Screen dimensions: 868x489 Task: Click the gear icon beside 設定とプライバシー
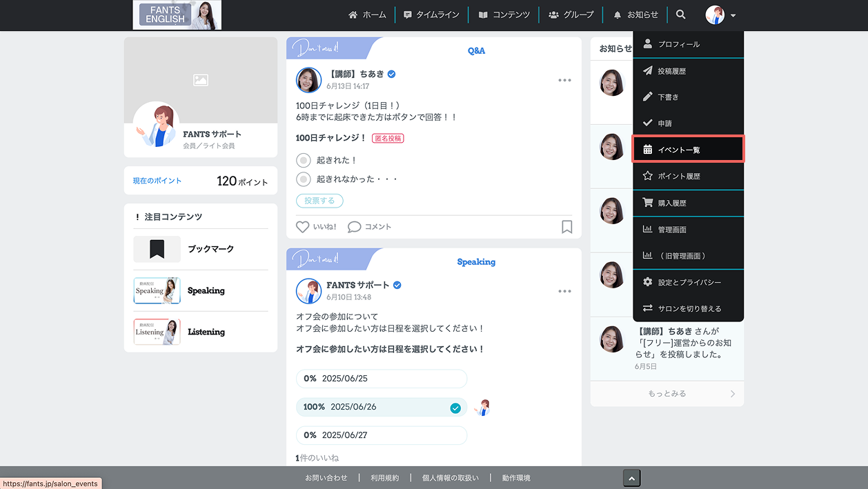pyautogui.click(x=647, y=282)
